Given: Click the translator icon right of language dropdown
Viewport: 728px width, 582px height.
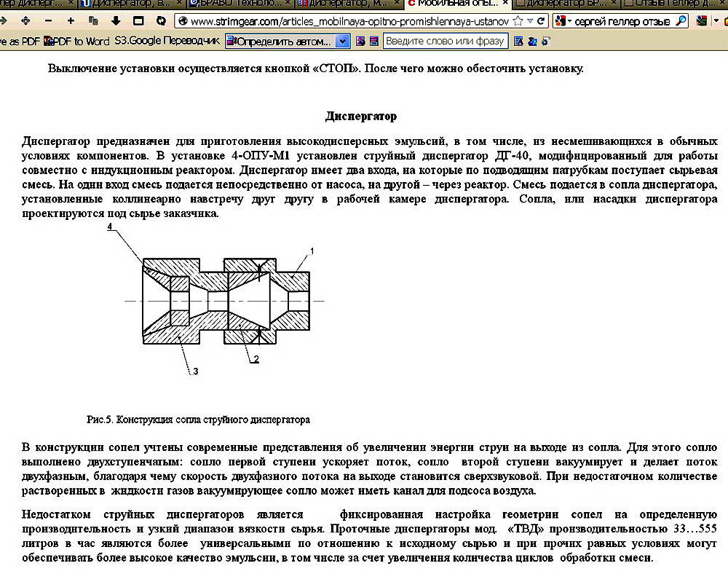Looking at the screenshot, I should [360, 42].
